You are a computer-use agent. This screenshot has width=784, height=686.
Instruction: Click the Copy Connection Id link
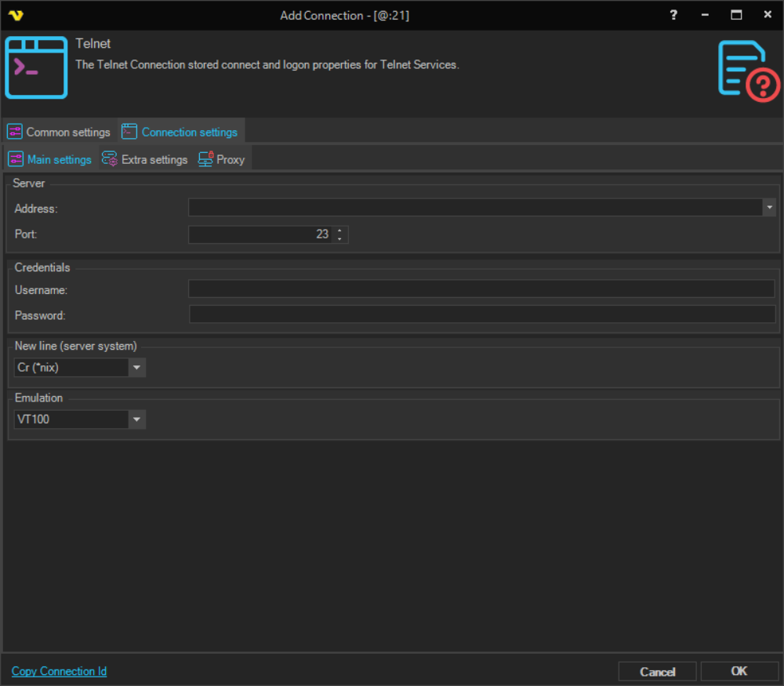point(60,671)
